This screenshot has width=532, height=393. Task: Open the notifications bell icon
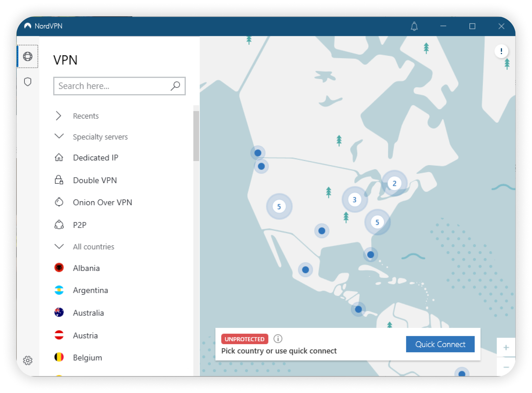(414, 26)
